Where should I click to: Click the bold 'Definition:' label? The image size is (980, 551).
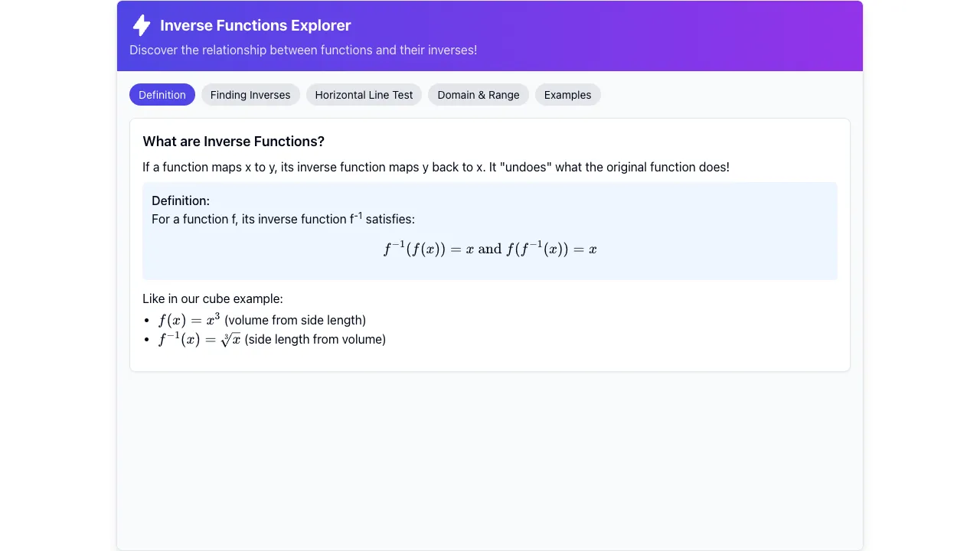click(x=181, y=201)
